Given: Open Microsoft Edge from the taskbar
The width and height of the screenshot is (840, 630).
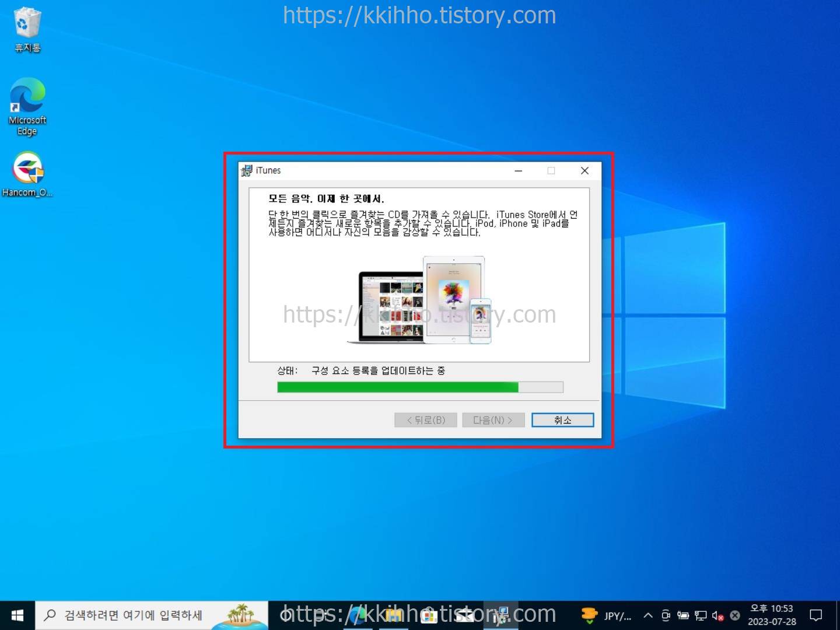Looking at the screenshot, I should 357,615.
